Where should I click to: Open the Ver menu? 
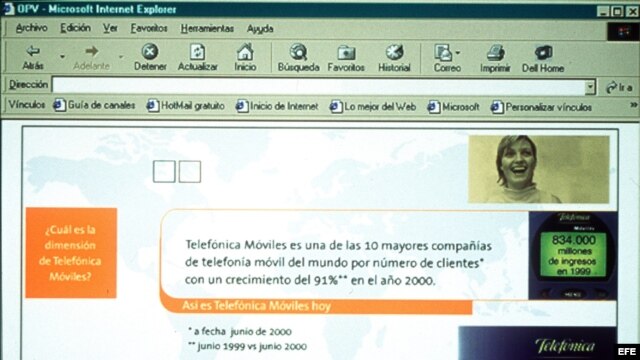point(110,28)
